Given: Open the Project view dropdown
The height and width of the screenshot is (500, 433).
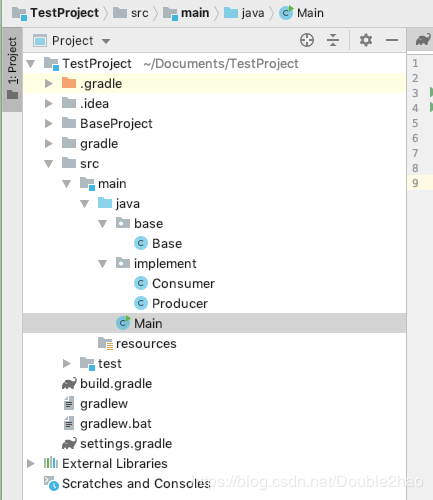Looking at the screenshot, I should (72, 41).
